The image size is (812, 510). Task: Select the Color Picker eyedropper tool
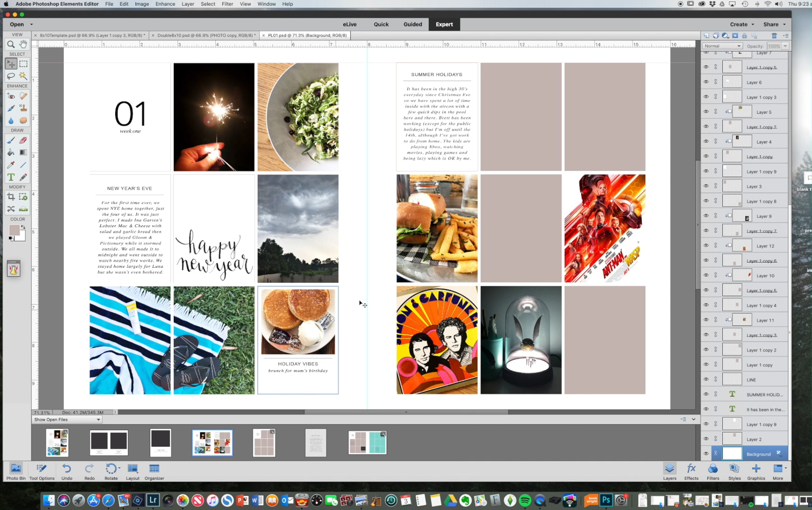(x=11, y=165)
